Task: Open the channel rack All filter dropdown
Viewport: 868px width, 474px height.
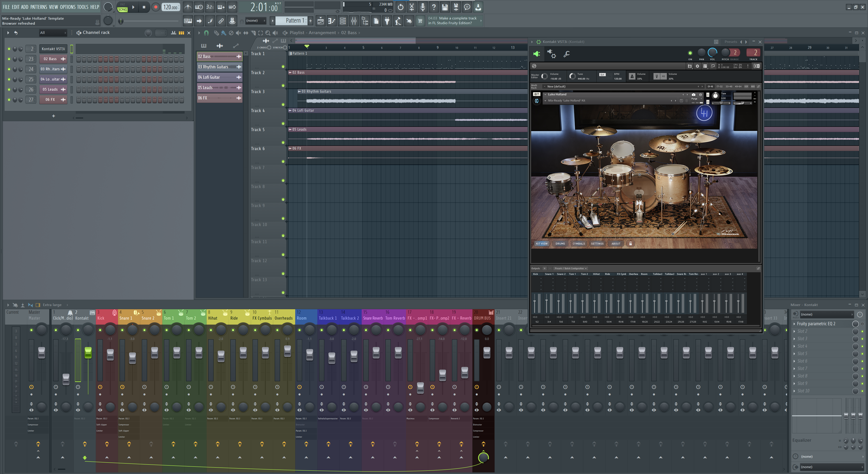Action: point(53,33)
